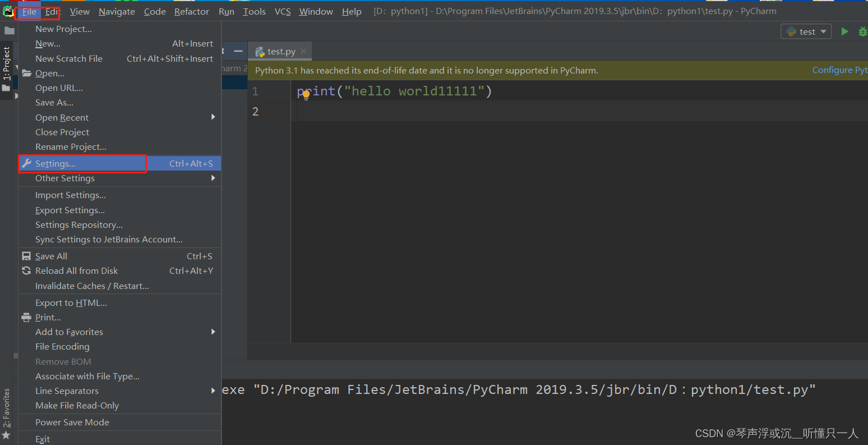This screenshot has width=868, height=445.
Task: Open the 2: Favorites tool window tab
Action: pyautogui.click(x=6, y=408)
